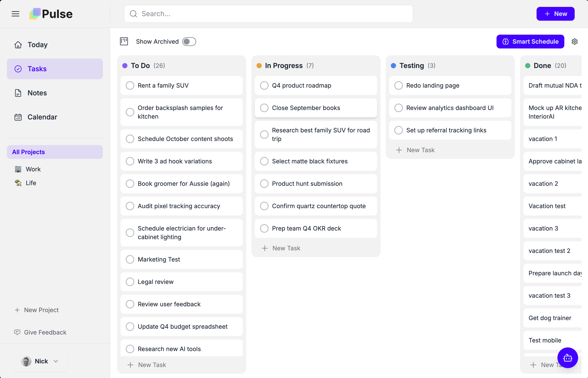Screen dimensions: 588x378
Task: Click the Pulse logo icon
Action: tap(35, 14)
